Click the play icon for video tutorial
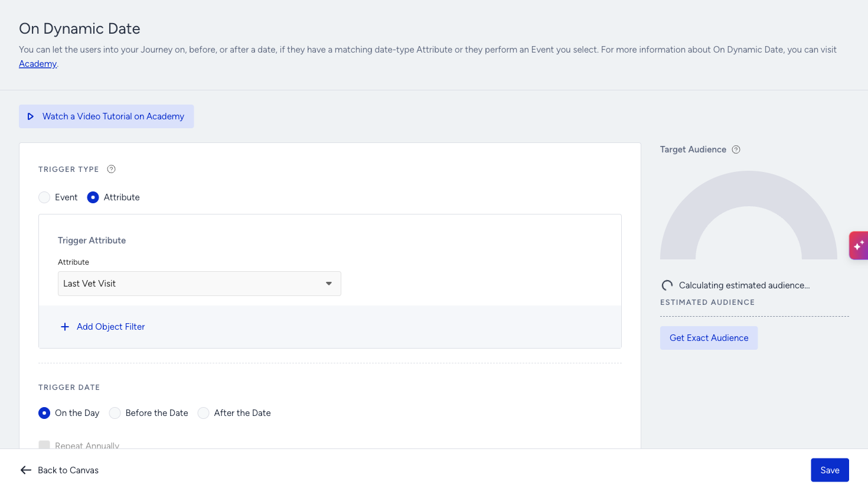 click(x=31, y=116)
